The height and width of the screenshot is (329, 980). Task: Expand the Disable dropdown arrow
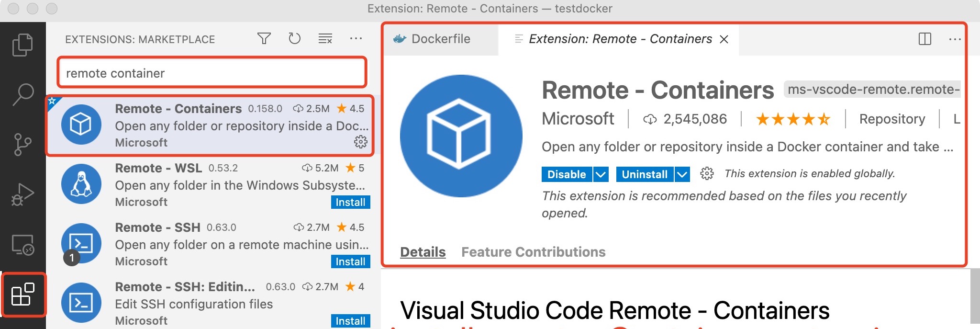tap(601, 174)
